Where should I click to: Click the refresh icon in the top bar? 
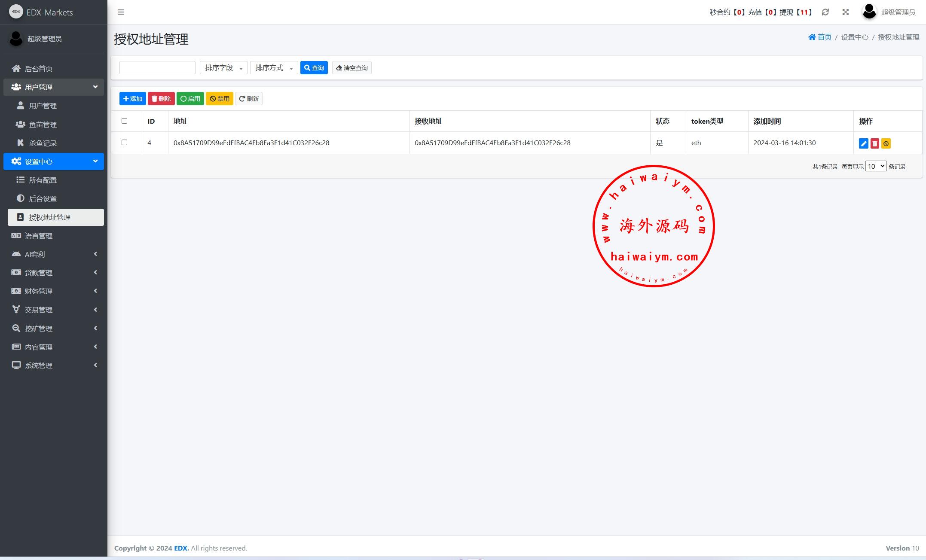(x=825, y=12)
